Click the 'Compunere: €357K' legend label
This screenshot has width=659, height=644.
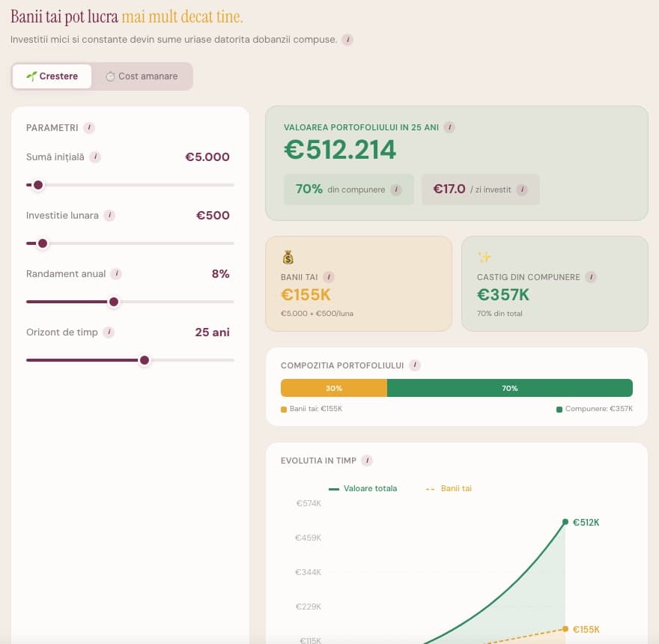coord(595,409)
